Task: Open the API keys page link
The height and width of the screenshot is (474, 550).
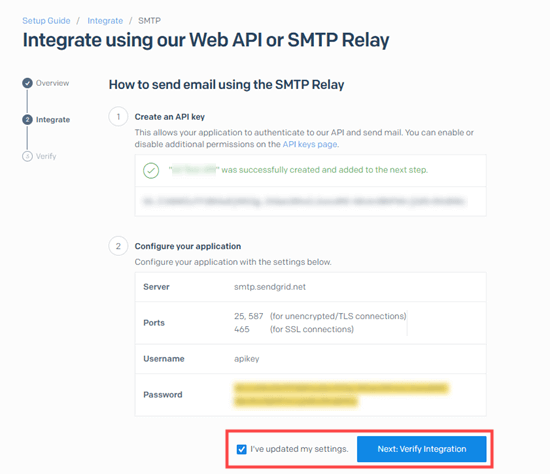Action: tap(310, 144)
